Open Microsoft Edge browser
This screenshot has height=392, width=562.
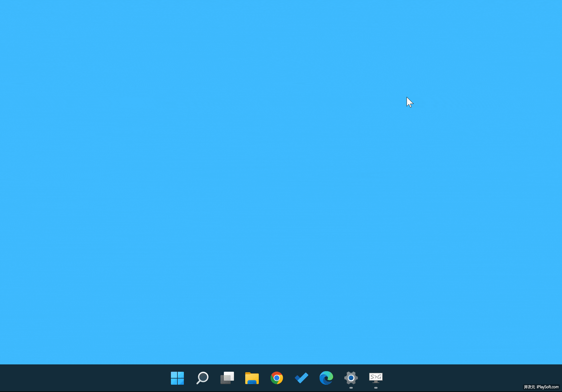326,378
